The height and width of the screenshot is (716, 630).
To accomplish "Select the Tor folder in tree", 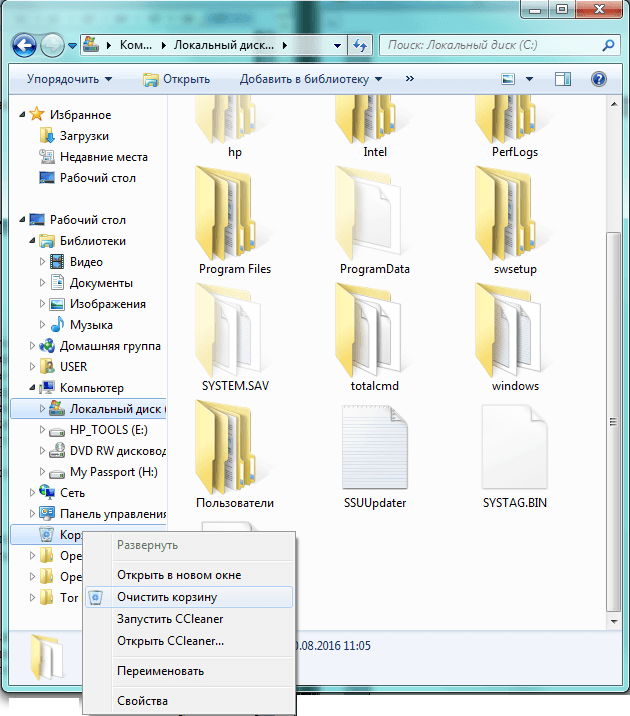I will (69, 597).
